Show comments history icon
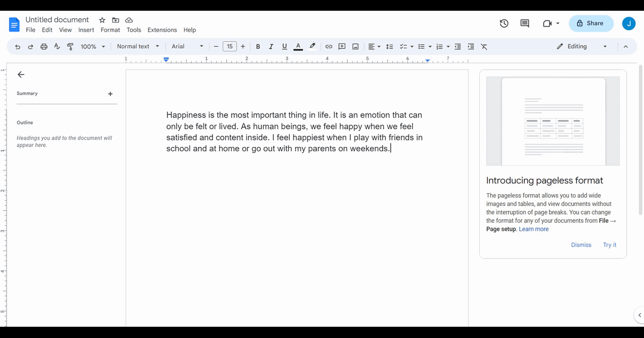This screenshot has width=644, height=338. coord(525,23)
